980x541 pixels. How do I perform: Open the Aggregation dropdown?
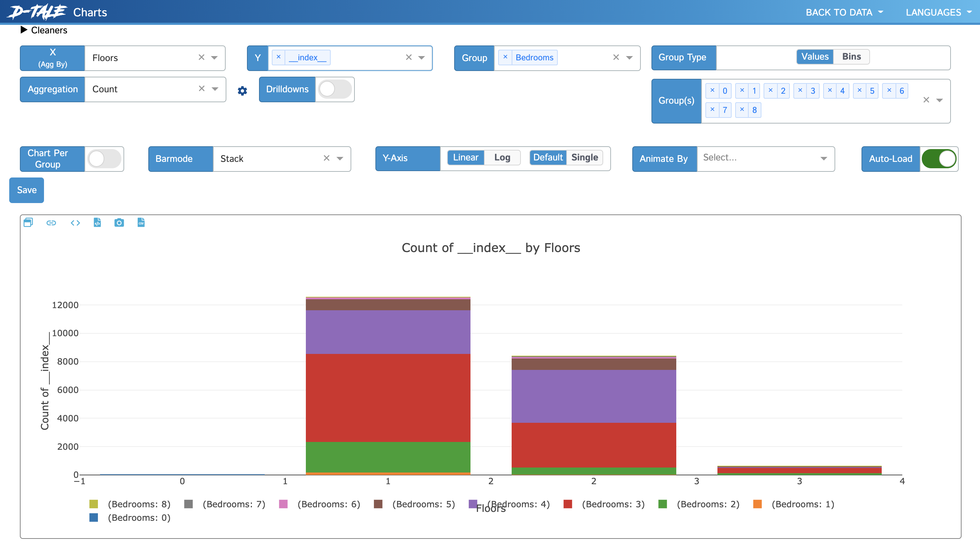point(214,89)
